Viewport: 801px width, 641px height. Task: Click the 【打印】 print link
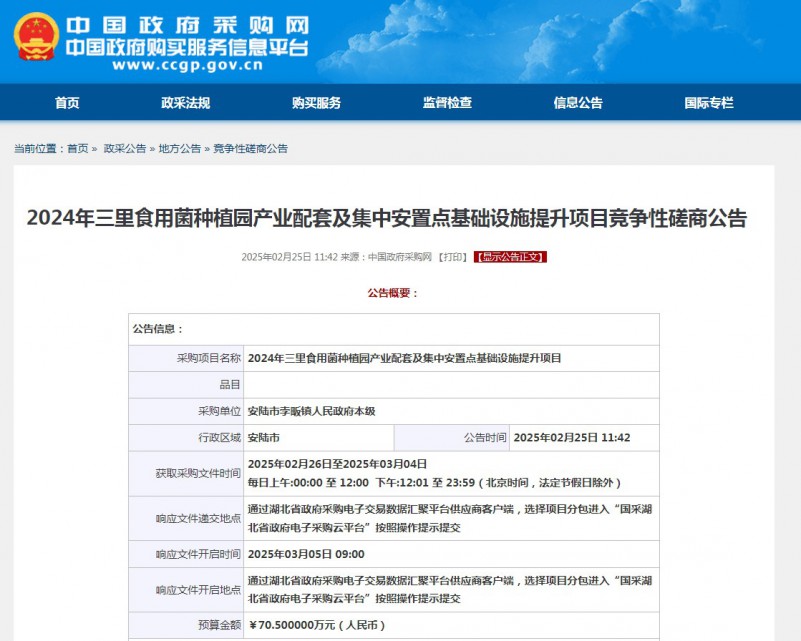(x=452, y=257)
